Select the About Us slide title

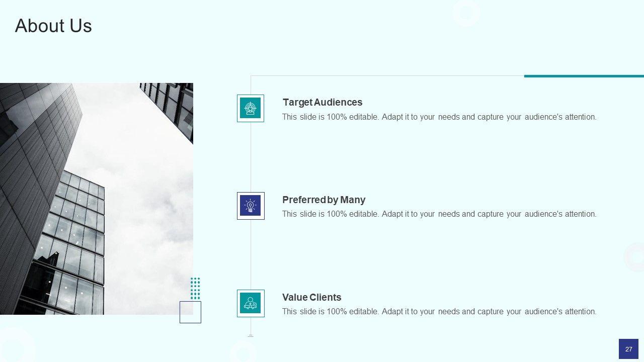(x=53, y=26)
